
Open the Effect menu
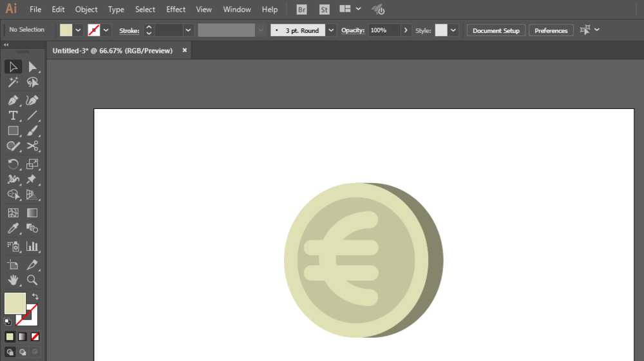pos(175,9)
